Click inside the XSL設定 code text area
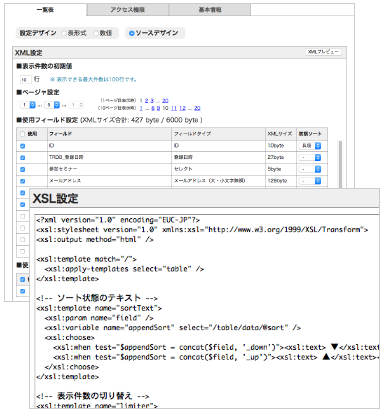Viewport: 390px width, 420px height. point(207,312)
